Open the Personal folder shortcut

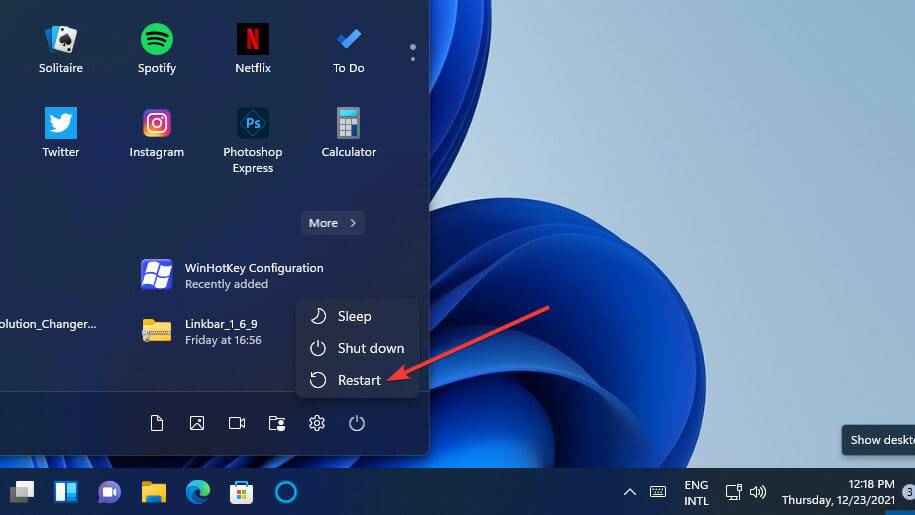click(x=277, y=423)
